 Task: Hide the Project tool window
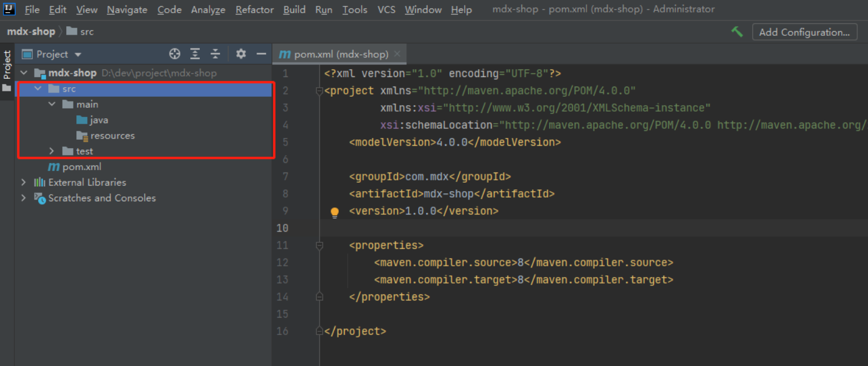261,54
